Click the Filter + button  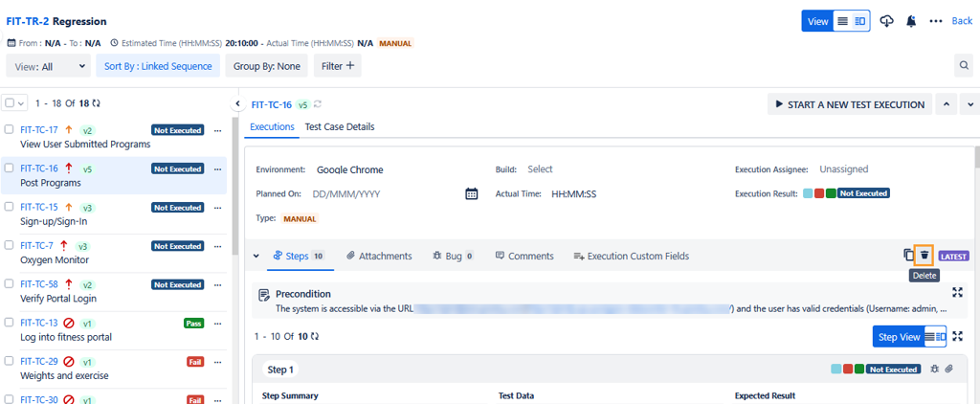pos(338,66)
